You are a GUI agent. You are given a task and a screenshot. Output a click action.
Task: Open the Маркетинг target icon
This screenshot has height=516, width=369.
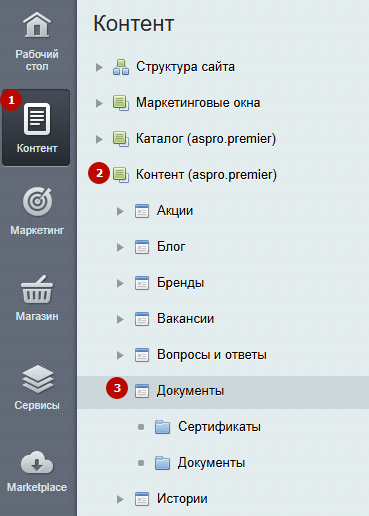[x=37, y=201]
